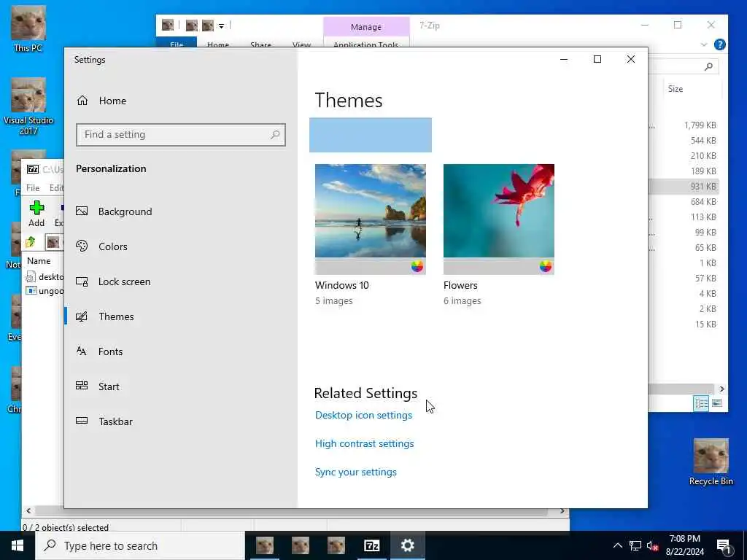Click Explorer search magnifier icon
This screenshot has width=747, height=560.
(x=708, y=66)
